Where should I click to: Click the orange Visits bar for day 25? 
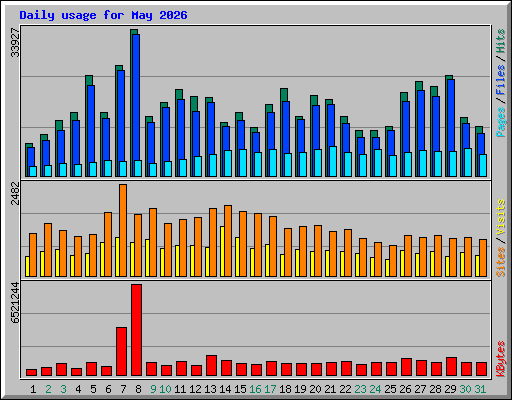point(393,261)
